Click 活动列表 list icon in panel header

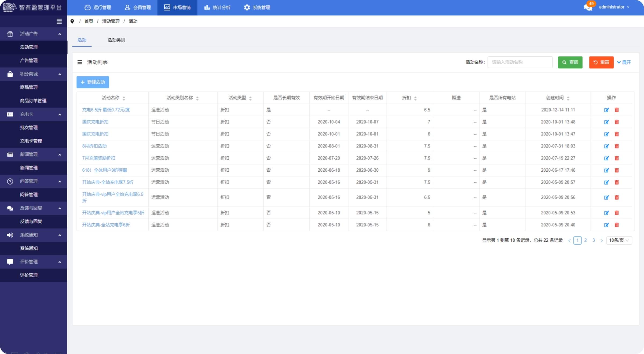[80, 62]
